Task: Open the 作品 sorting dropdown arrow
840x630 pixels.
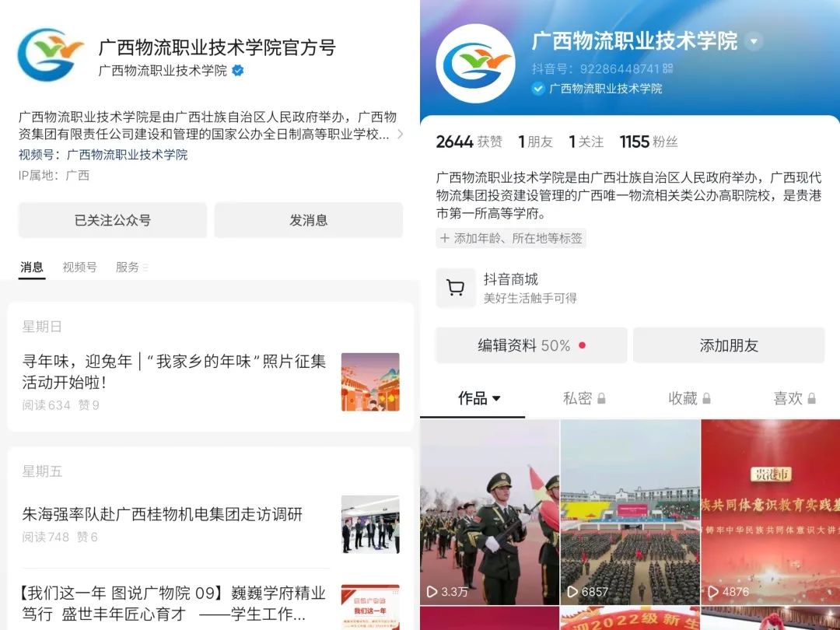Action: coord(496,398)
